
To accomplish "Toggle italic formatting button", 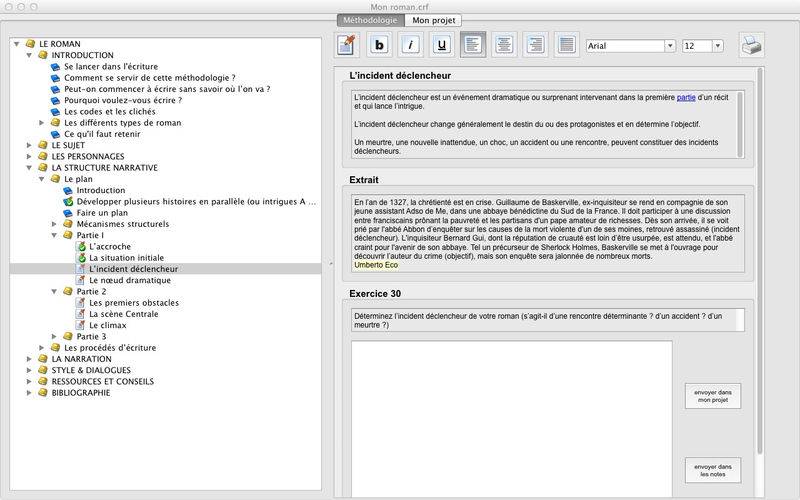I will click(410, 45).
